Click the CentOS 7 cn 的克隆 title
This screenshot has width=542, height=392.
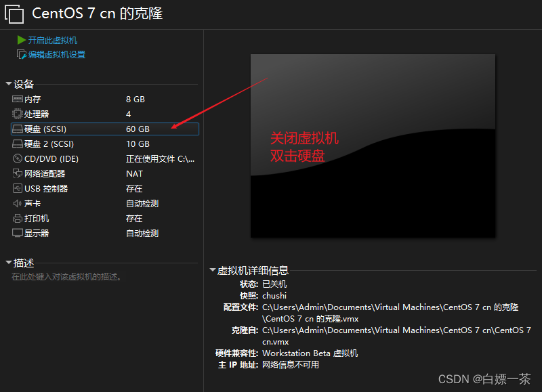tap(98, 14)
